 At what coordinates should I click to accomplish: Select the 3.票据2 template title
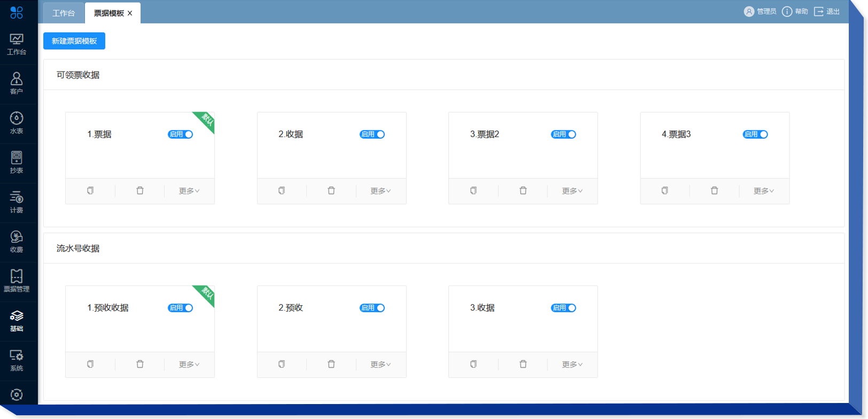point(484,135)
